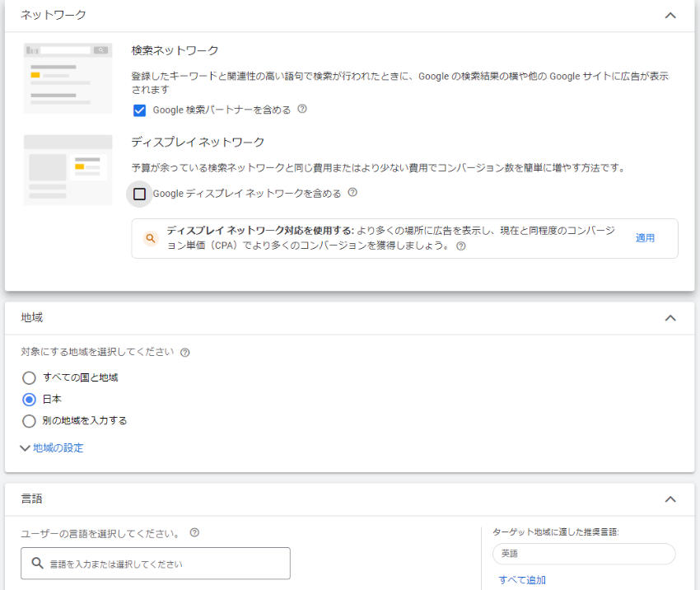
Task: Click the ディスプレイ ネットワーク illustration thumbnail
Action: tap(68, 171)
